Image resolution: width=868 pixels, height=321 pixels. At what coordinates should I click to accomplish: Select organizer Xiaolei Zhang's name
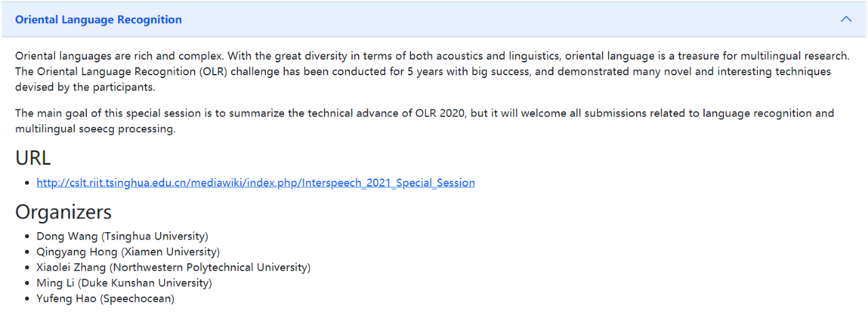pos(71,267)
